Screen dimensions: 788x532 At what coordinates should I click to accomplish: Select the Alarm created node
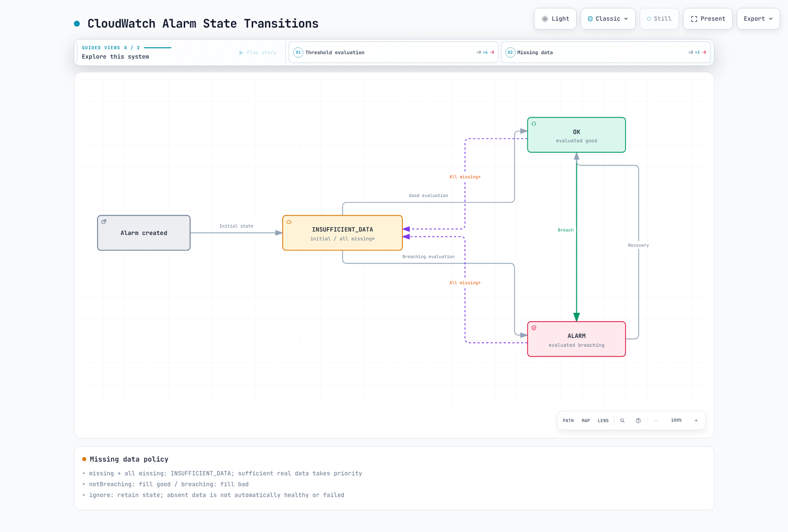(x=144, y=233)
